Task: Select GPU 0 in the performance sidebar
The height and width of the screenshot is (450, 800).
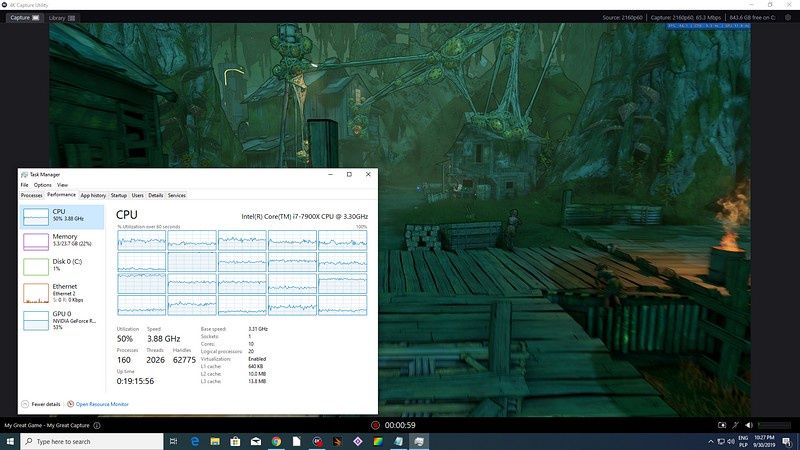Action: (62, 320)
